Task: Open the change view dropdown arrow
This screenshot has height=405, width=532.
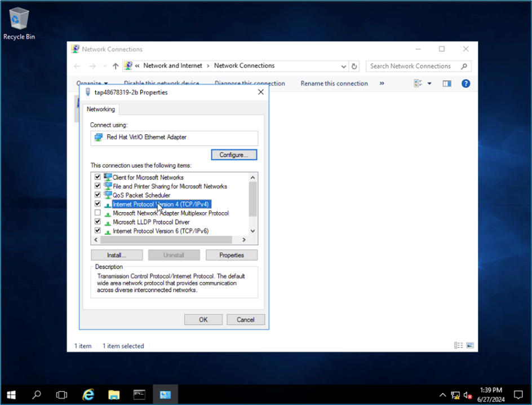Action: pos(429,83)
